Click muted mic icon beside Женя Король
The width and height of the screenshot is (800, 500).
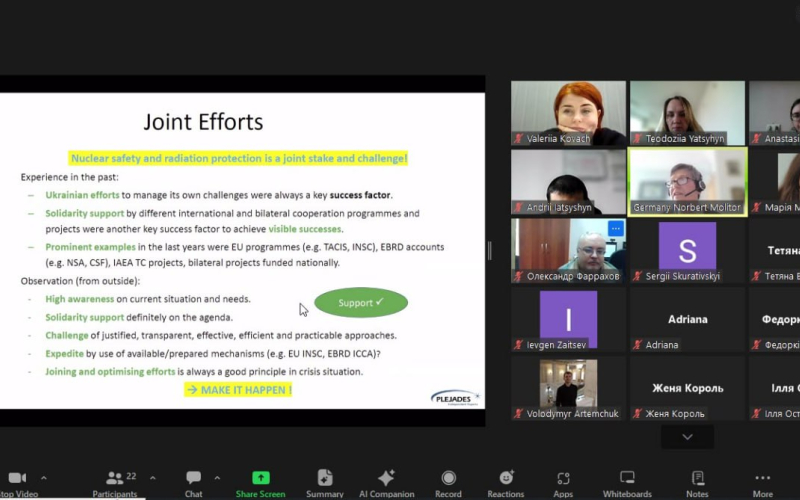(x=637, y=414)
